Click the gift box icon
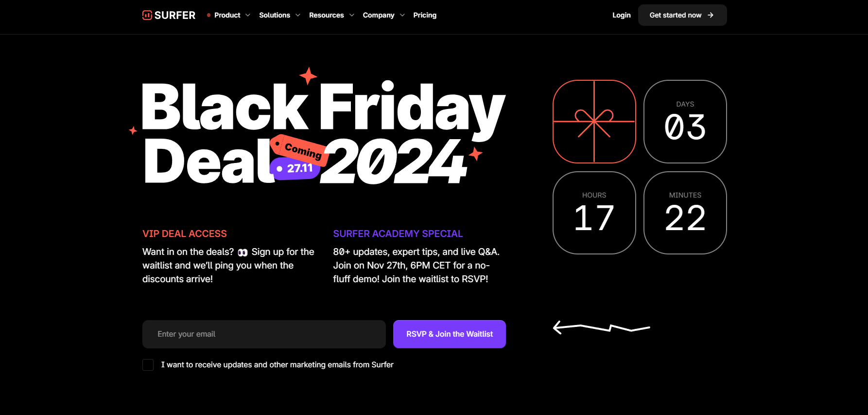Viewport: 868px width, 415px height. coord(594,122)
